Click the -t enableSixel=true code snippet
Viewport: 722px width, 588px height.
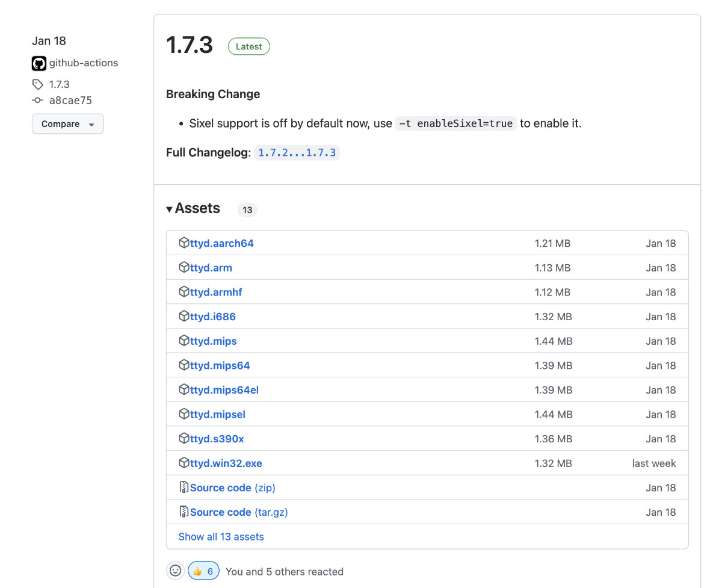pyautogui.click(x=456, y=123)
